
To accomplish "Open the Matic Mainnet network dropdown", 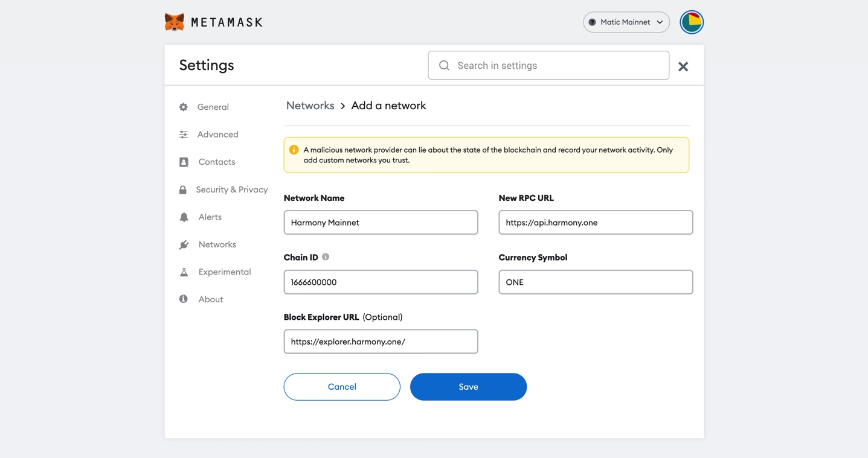I will click(626, 22).
